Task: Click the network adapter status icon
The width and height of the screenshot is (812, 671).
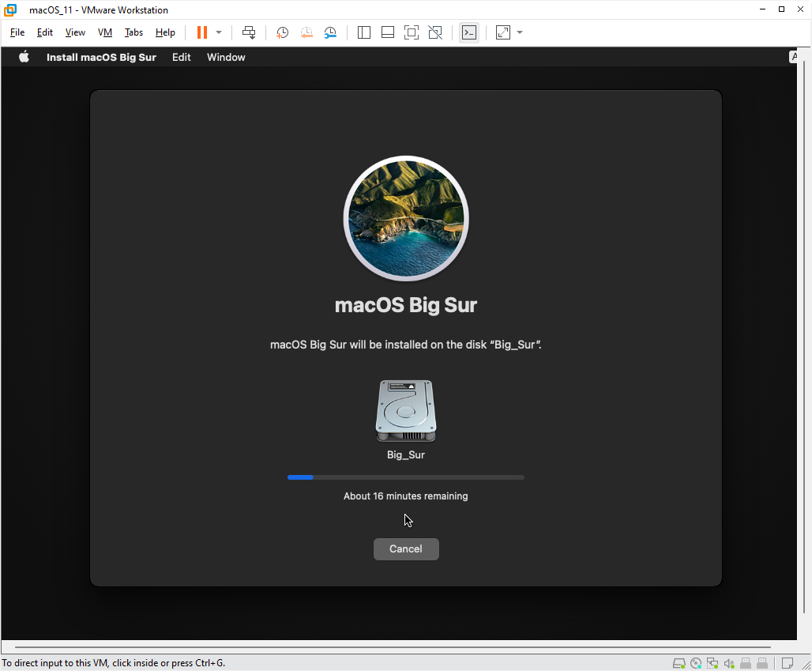Action: click(x=712, y=663)
